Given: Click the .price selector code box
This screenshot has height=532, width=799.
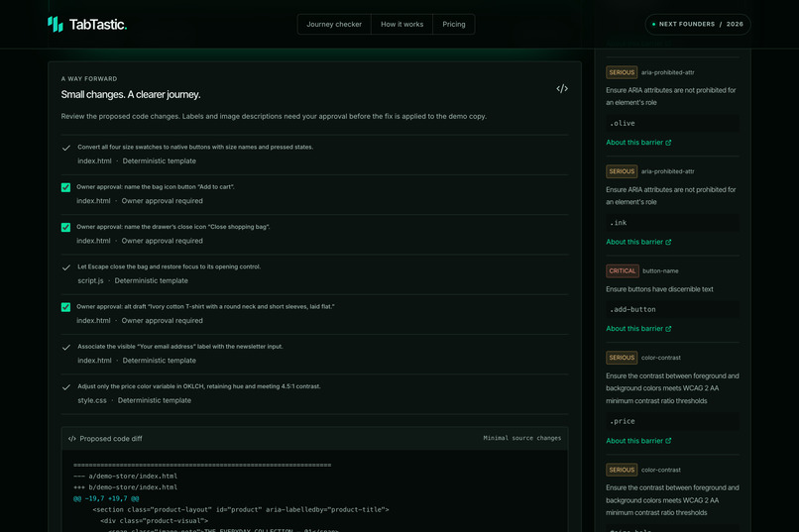Looking at the screenshot, I should click(x=672, y=421).
